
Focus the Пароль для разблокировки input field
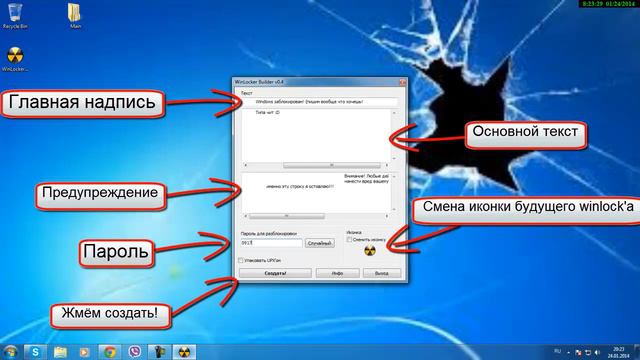(271, 243)
